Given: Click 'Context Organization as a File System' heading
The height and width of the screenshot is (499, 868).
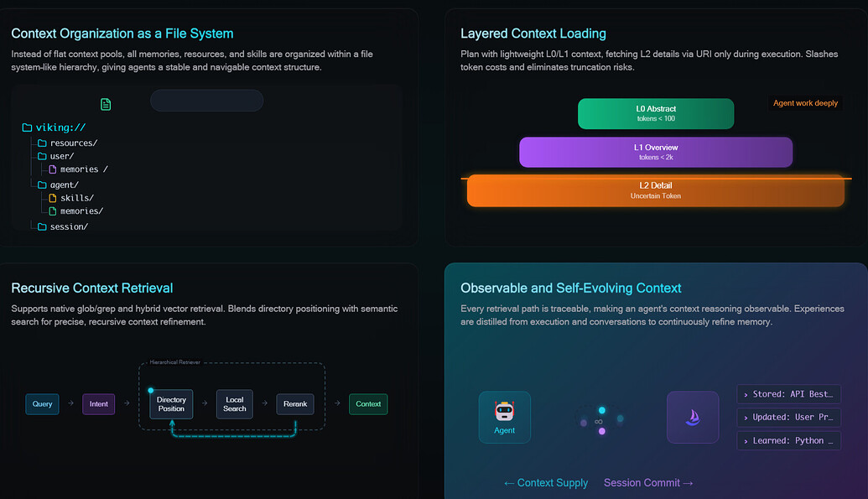Looking at the screenshot, I should pos(122,34).
